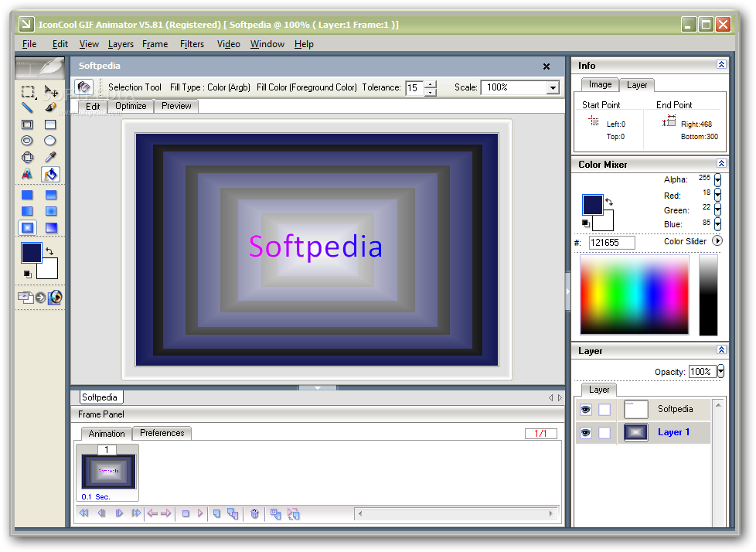Open the Video menu
Viewport: 756px width, 552px height.
[229, 44]
